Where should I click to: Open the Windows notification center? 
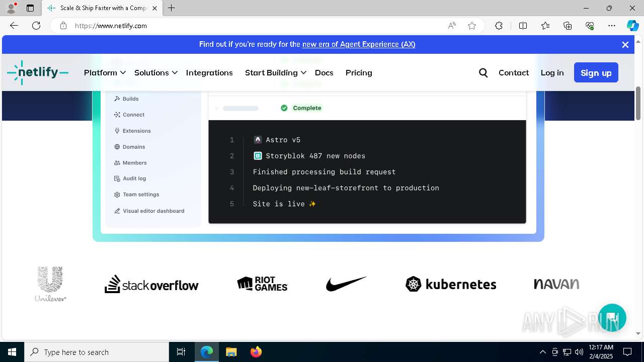coord(627,352)
